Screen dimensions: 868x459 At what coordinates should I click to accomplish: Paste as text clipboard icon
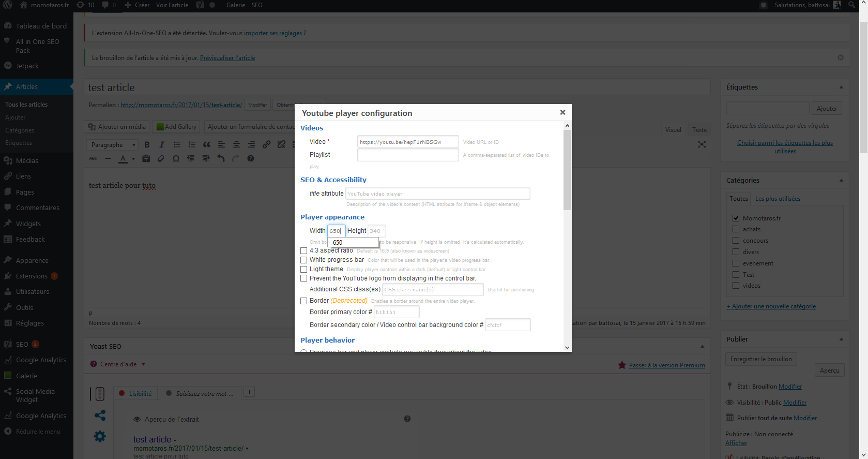click(146, 158)
